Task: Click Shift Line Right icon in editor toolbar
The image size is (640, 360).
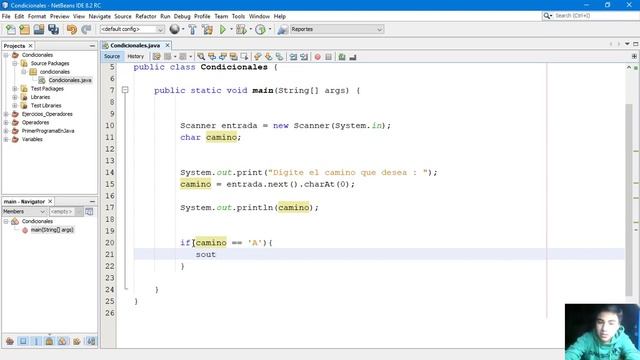Action: point(304,57)
